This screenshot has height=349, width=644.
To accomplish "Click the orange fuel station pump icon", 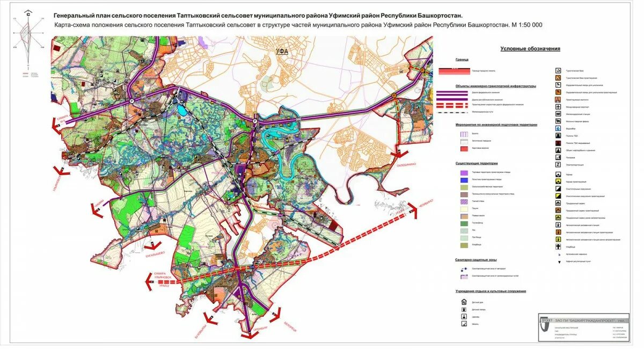I will (x=558, y=232).
